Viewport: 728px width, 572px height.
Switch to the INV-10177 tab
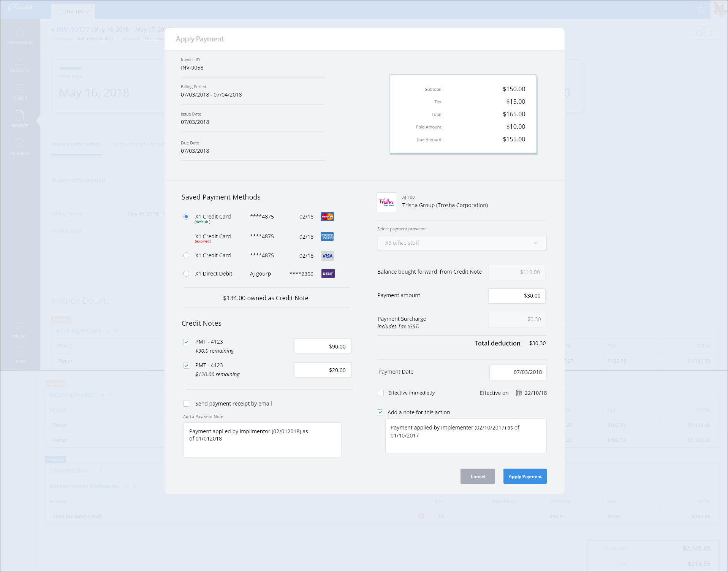click(73, 11)
